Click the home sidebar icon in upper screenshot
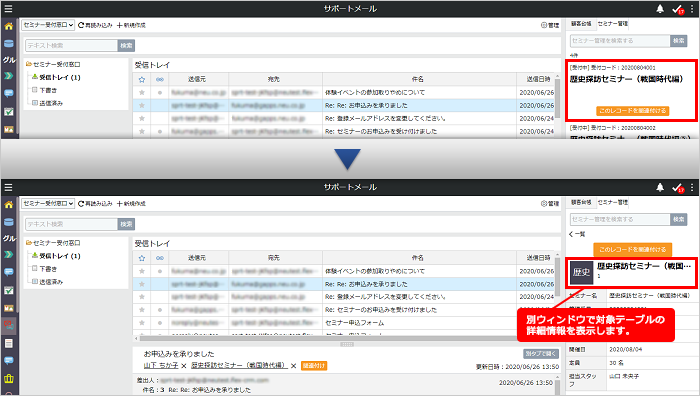Screen dimensions: 700x396 pyautogui.click(x=8, y=26)
